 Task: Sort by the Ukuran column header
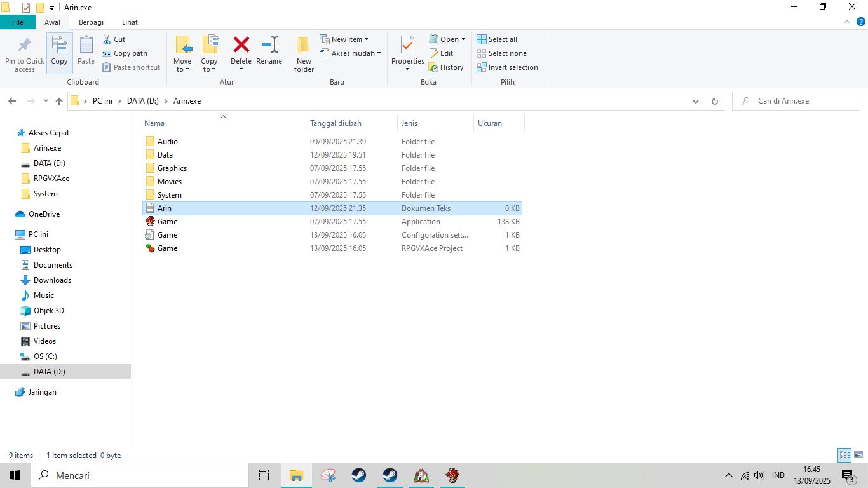click(499, 123)
